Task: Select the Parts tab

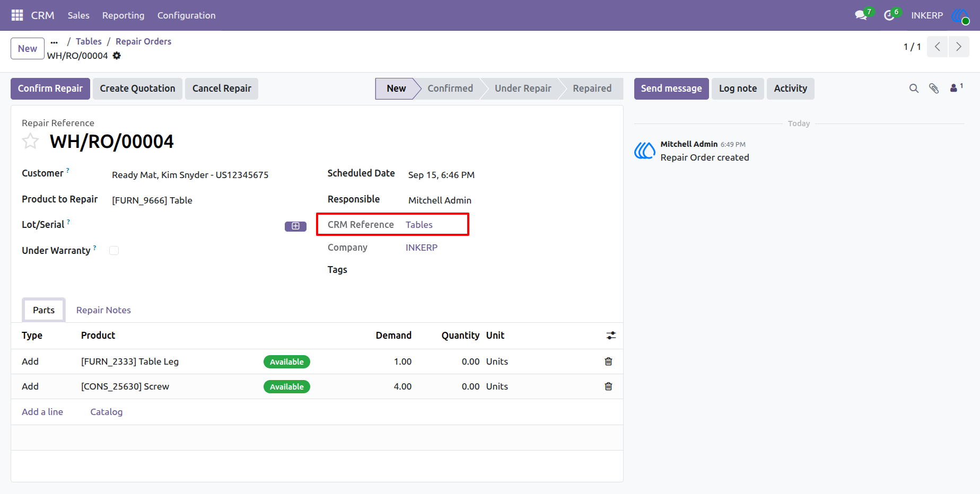Action: point(43,310)
